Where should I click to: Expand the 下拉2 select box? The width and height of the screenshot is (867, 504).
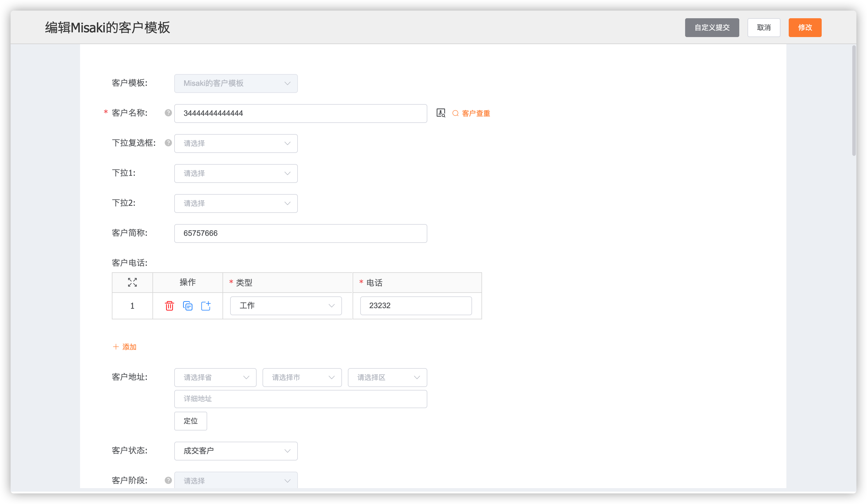pos(236,203)
